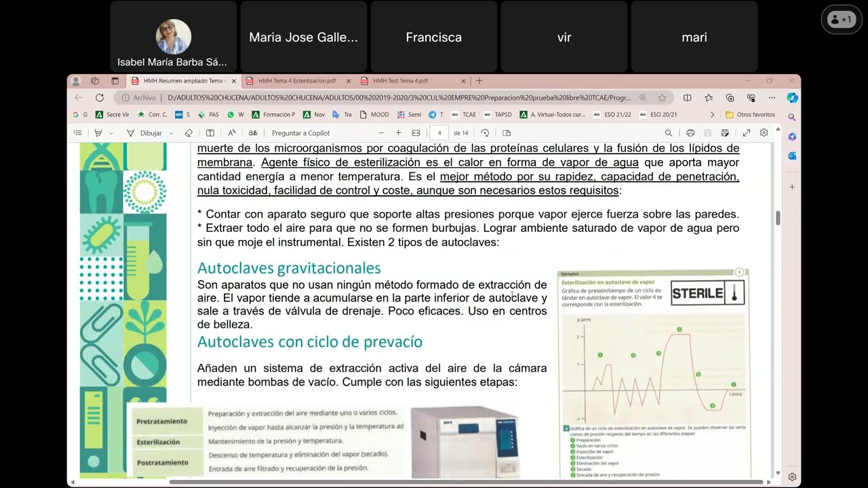The width and height of the screenshot is (868, 488).
Task: Open the Formación P bookmark
Action: (273, 115)
